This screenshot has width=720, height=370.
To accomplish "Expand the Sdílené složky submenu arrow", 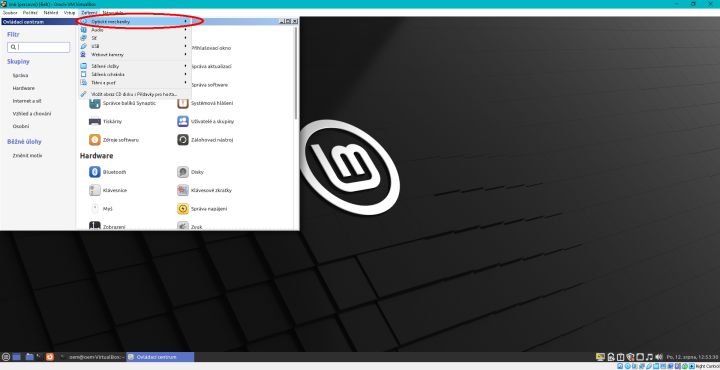I will click(x=186, y=66).
